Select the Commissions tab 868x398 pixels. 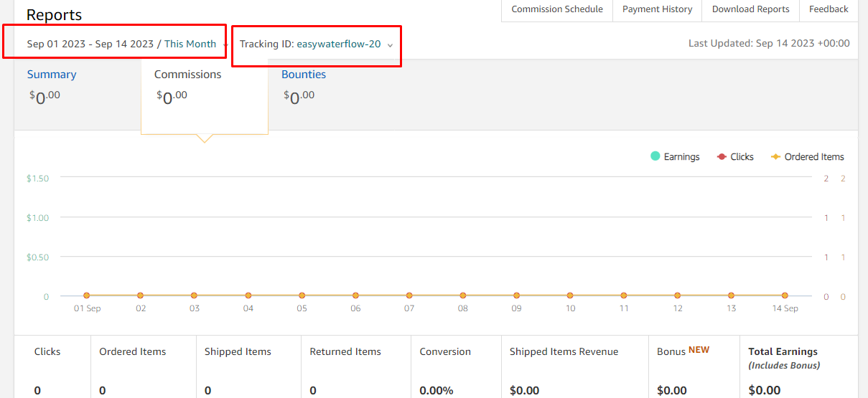coord(188,75)
